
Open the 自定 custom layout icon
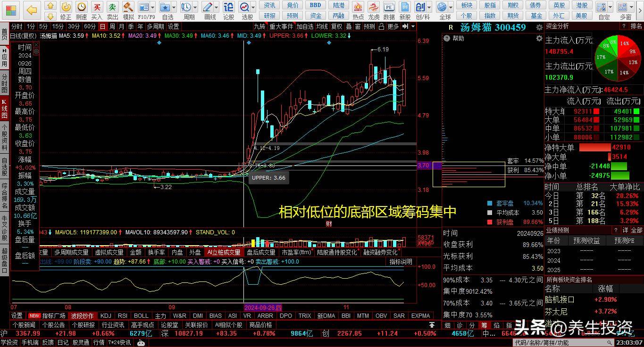point(601,7)
